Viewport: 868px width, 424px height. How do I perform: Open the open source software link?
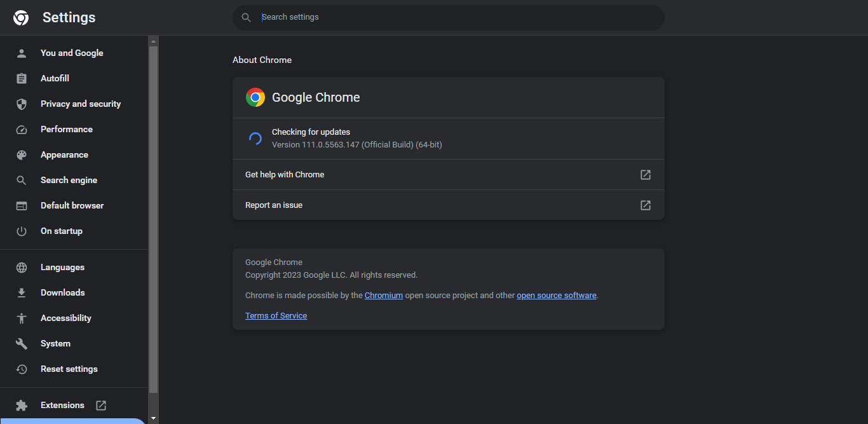[557, 295]
